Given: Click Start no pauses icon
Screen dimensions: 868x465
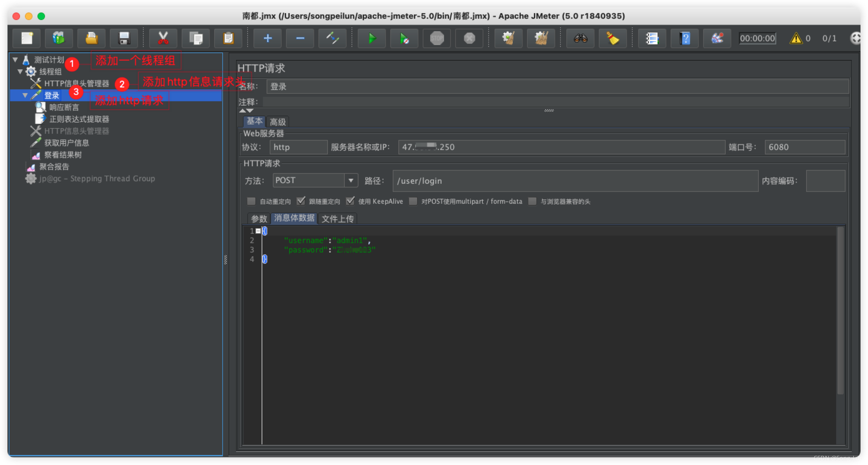Looking at the screenshot, I should click(x=404, y=38).
